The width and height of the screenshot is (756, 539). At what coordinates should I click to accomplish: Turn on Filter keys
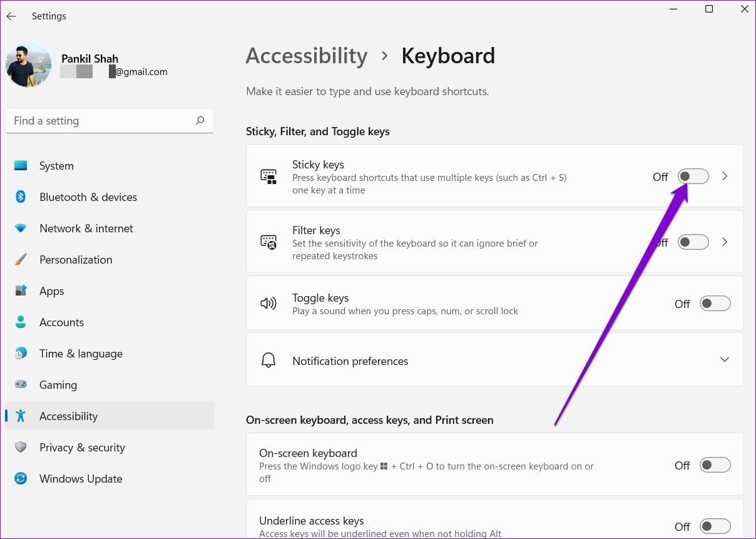[x=693, y=242]
